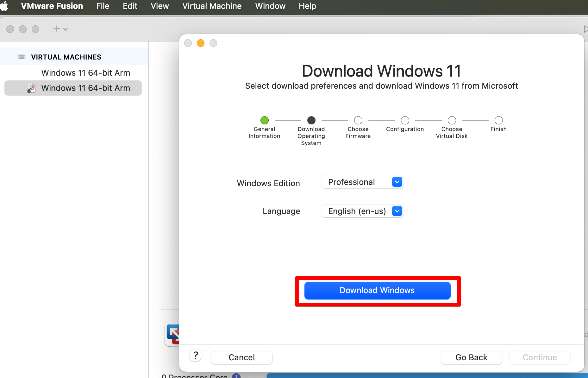The width and height of the screenshot is (588, 378).
Task: Click the Download Operating System step circle
Action: [x=311, y=120]
